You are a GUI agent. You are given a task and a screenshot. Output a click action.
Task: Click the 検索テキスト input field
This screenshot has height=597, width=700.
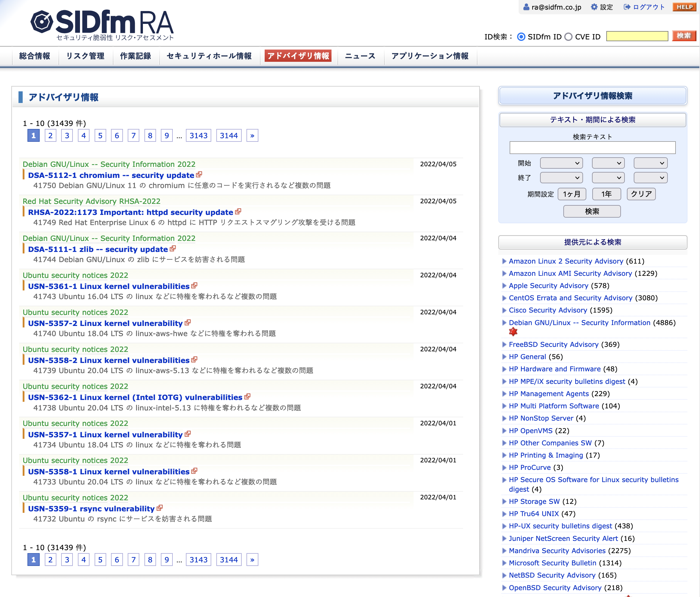point(592,148)
